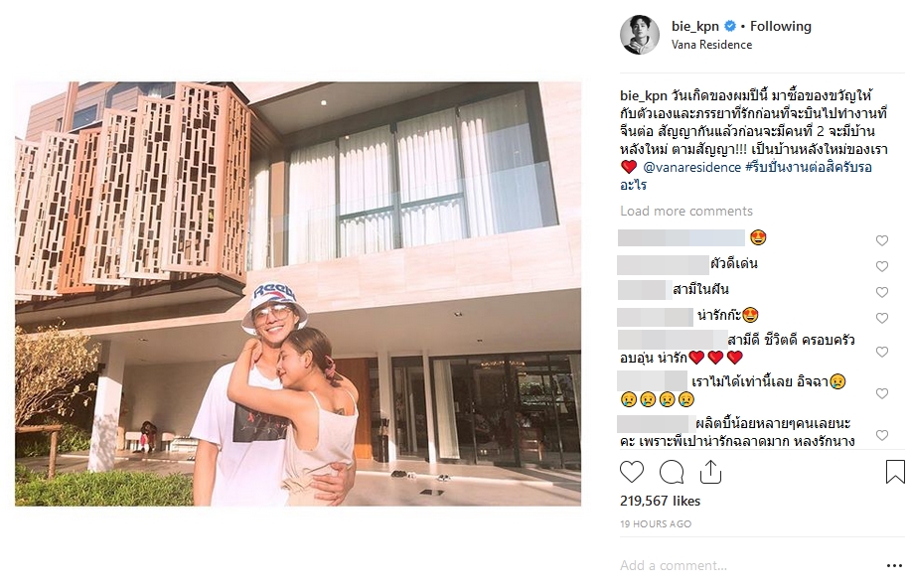
Task: Like the 'ผัวดีเด่น' comment
Action: tap(882, 266)
